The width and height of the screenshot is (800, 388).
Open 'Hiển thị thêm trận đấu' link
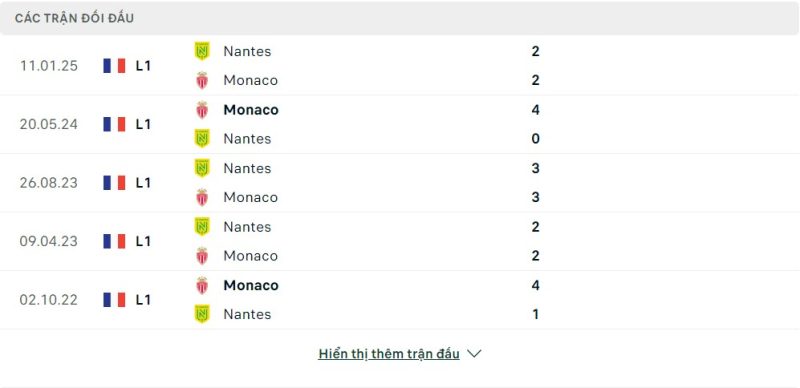tap(389, 354)
